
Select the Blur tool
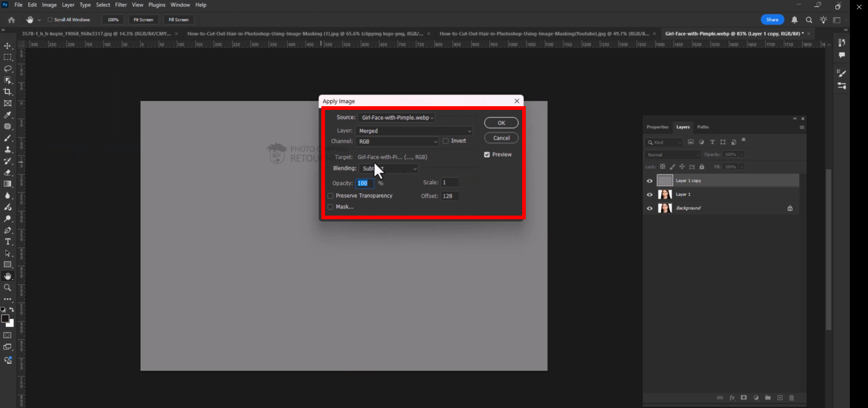click(7, 196)
